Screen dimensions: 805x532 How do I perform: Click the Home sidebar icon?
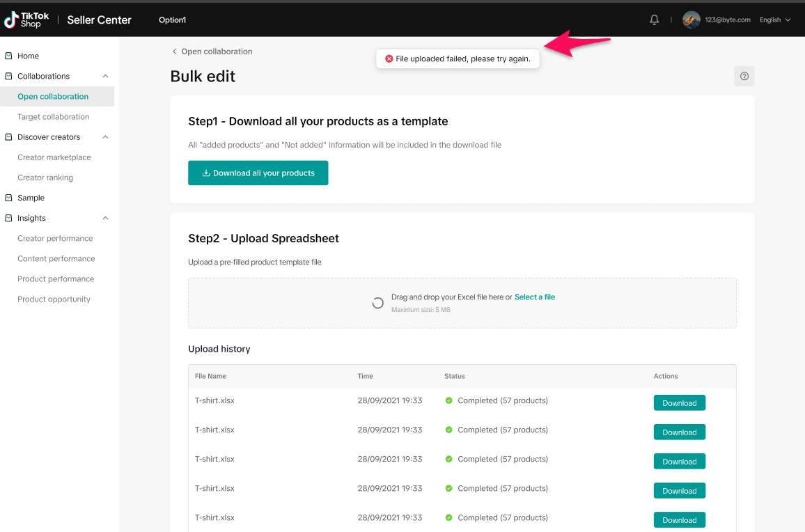pyautogui.click(x=8, y=56)
